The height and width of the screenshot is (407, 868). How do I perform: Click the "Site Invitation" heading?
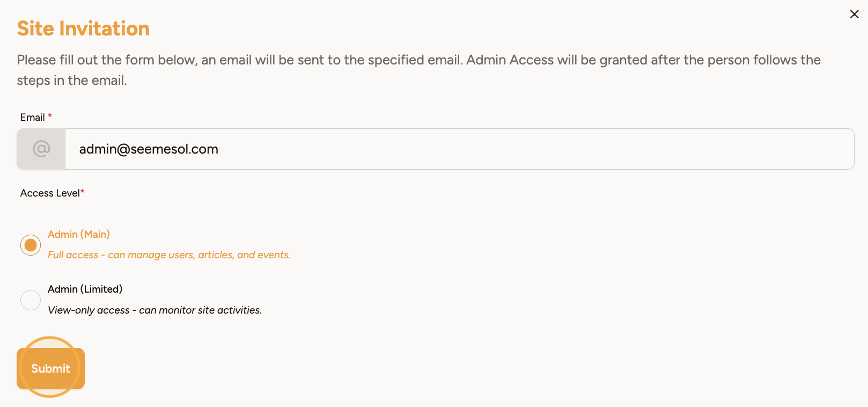pos(83,28)
